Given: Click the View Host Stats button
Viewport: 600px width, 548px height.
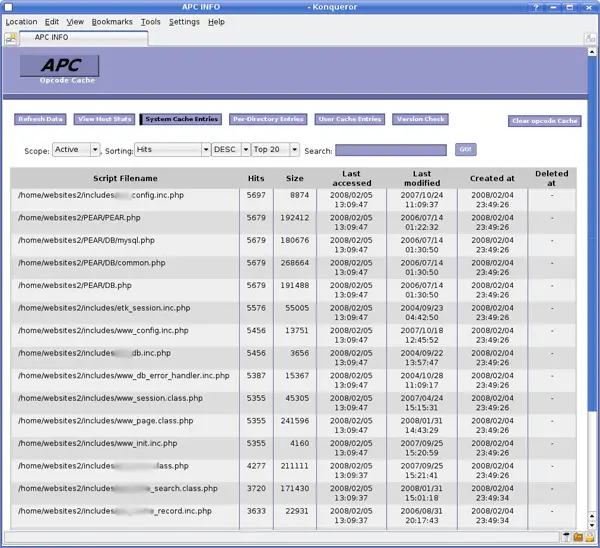Looking at the screenshot, I should click(104, 119).
